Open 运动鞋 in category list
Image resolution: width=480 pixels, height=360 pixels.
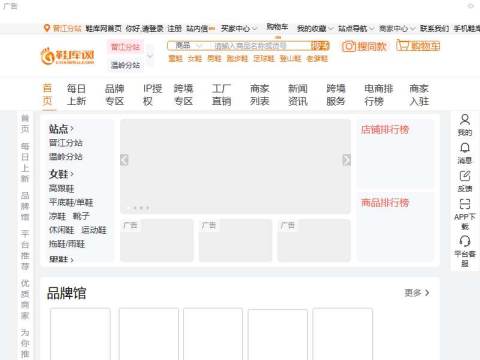94,230
